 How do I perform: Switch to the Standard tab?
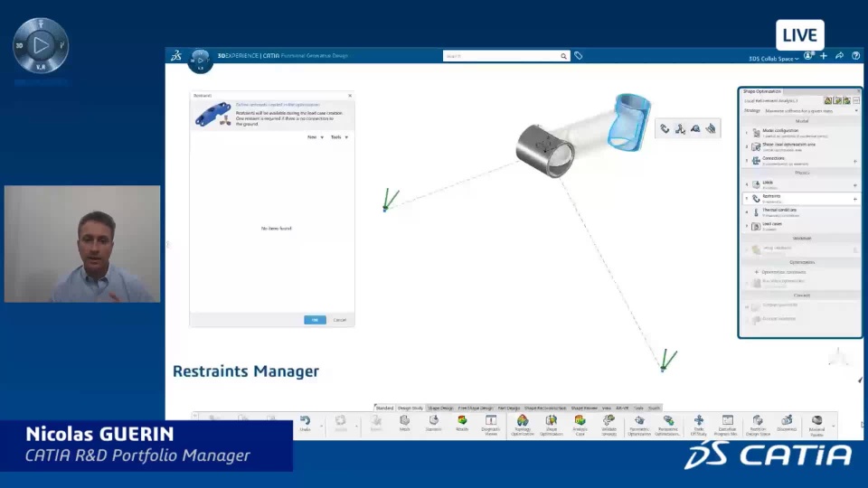[384, 408]
